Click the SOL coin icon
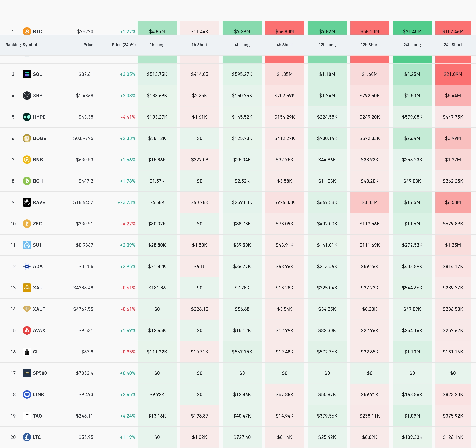 click(x=27, y=74)
